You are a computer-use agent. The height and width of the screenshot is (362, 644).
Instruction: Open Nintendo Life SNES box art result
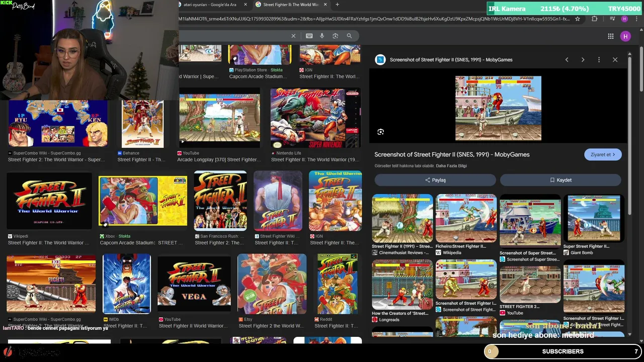(x=315, y=118)
